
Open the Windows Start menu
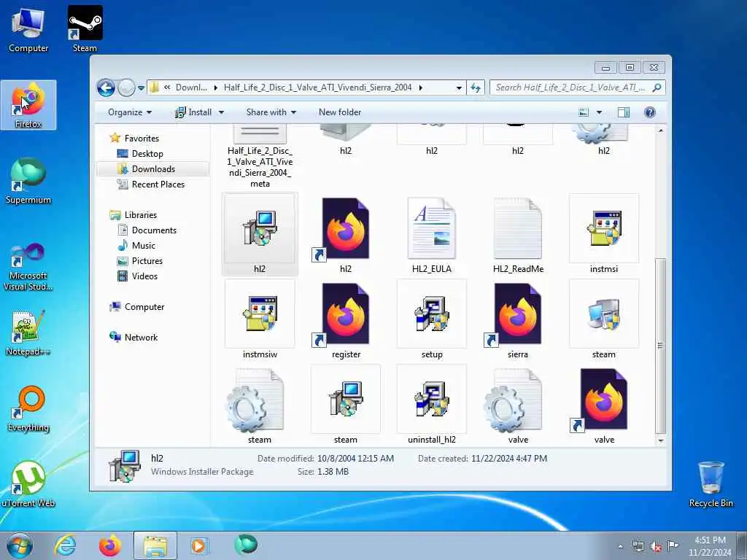pyautogui.click(x=20, y=545)
